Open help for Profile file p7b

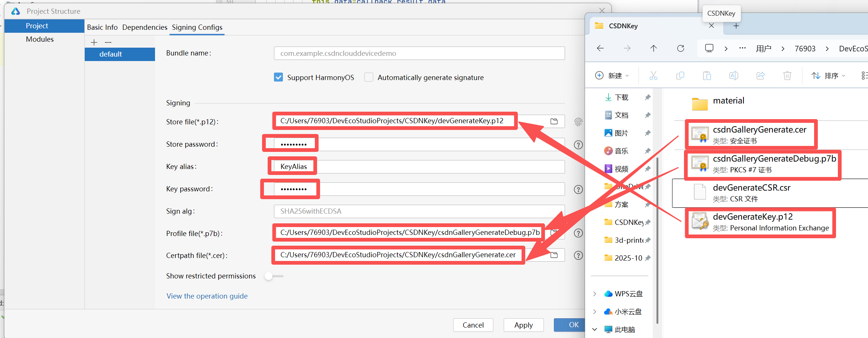click(578, 233)
